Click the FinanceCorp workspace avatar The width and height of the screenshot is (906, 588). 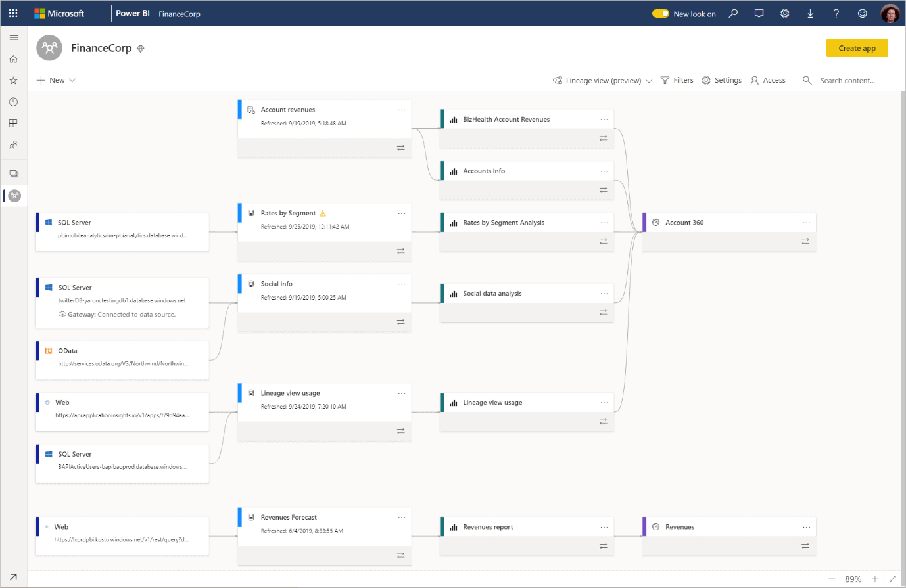pos(49,48)
